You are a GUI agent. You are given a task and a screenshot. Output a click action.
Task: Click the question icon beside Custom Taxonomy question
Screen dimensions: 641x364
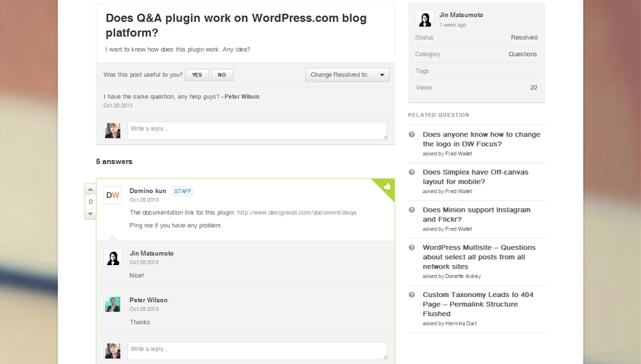tap(412, 295)
